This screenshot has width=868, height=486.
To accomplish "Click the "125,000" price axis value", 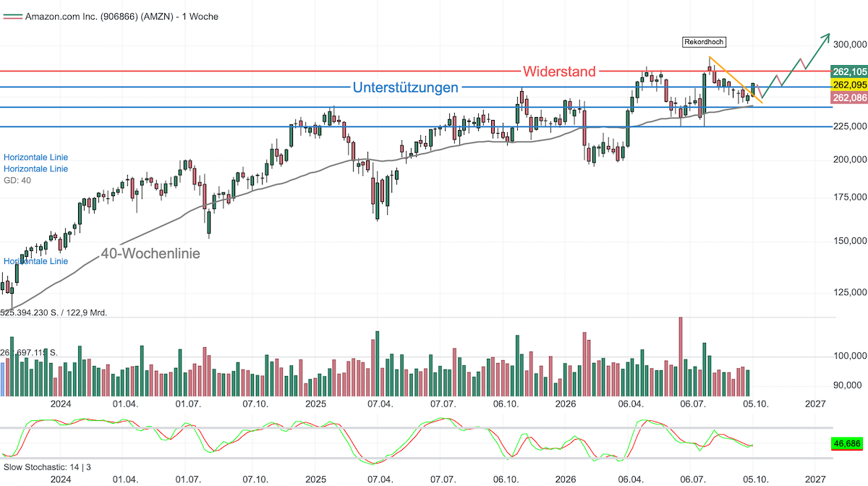I will [x=850, y=292].
